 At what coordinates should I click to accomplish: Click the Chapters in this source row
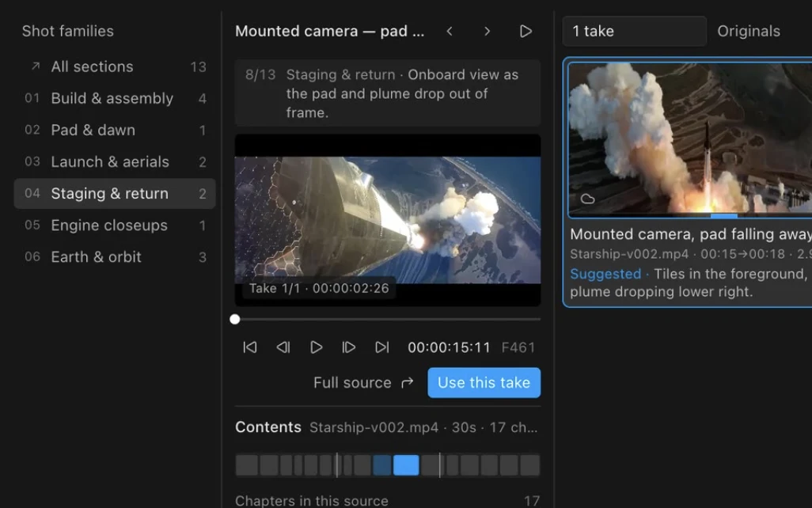[x=388, y=501]
